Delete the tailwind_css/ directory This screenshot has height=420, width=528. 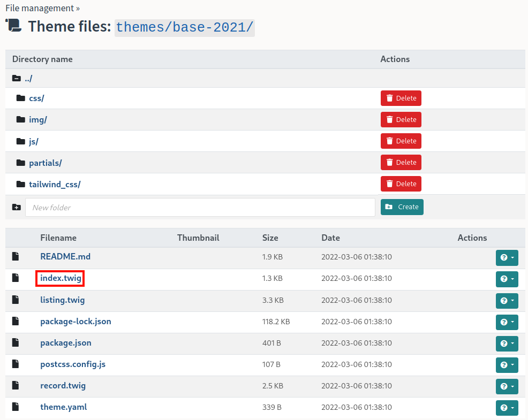[401, 184]
